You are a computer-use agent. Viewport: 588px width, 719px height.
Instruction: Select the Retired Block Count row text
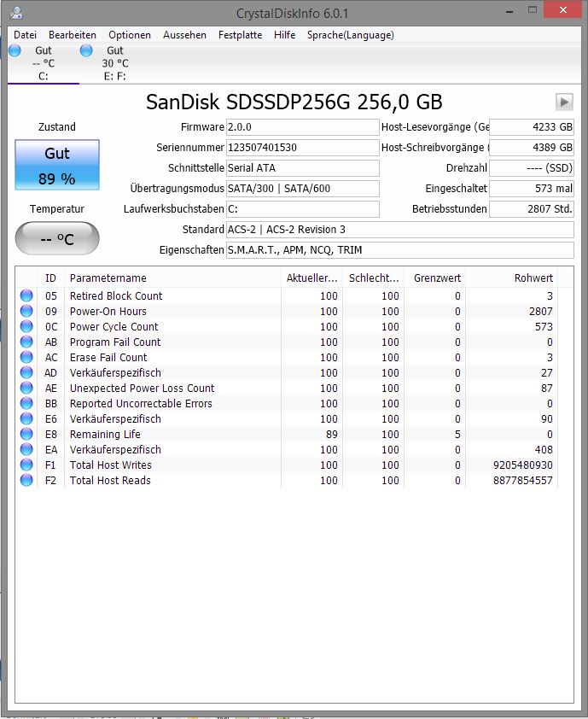coord(116,295)
